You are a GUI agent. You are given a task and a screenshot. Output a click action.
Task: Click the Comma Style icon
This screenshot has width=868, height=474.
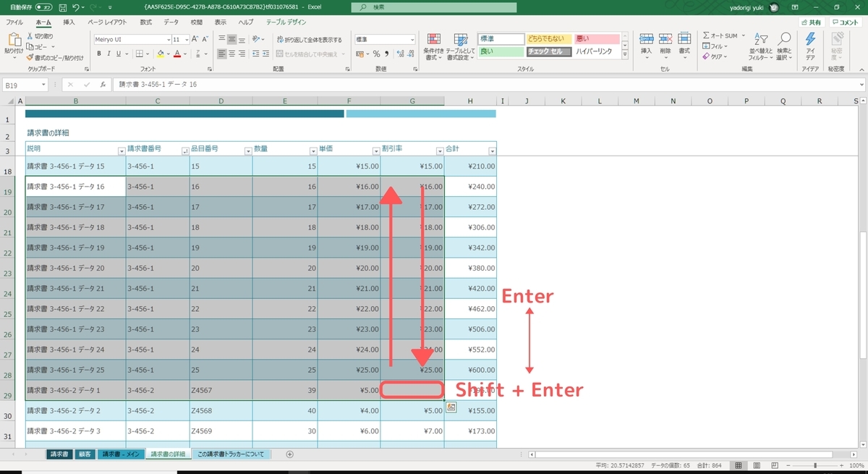386,54
